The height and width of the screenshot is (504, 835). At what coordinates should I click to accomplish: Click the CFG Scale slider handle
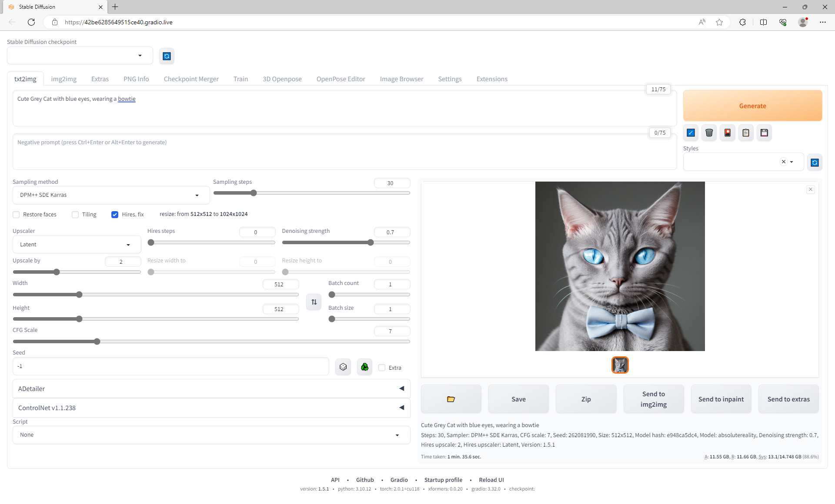97,342
